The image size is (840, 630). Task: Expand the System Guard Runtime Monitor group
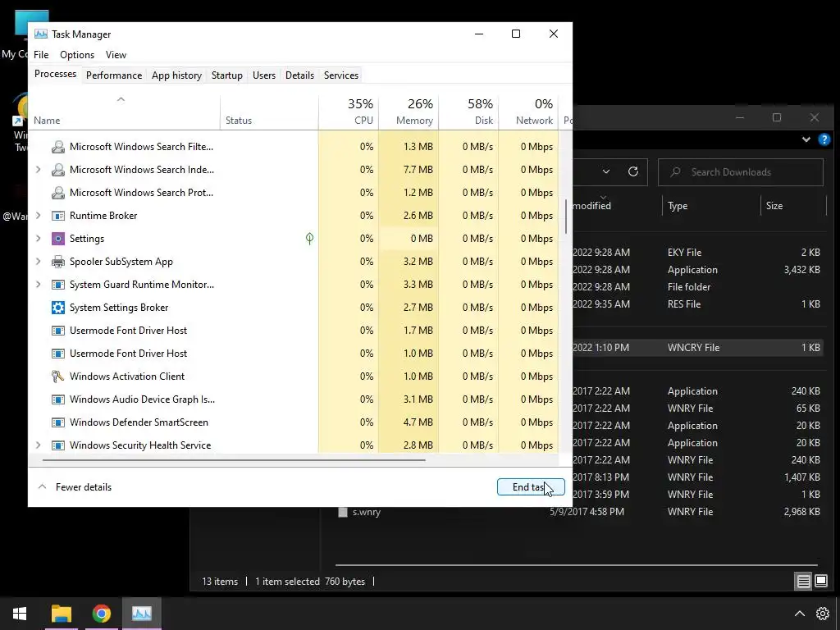pyautogui.click(x=38, y=285)
